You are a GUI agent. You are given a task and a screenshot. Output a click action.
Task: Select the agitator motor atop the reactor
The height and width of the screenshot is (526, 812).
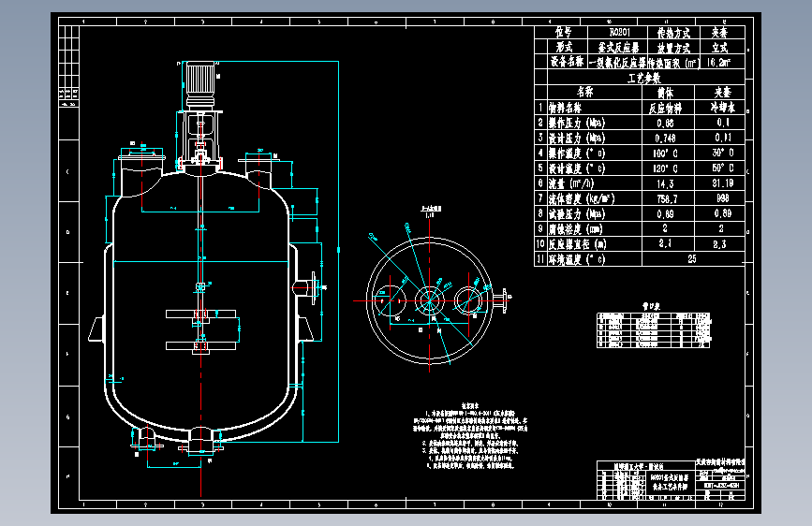pyautogui.click(x=199, y=85)
